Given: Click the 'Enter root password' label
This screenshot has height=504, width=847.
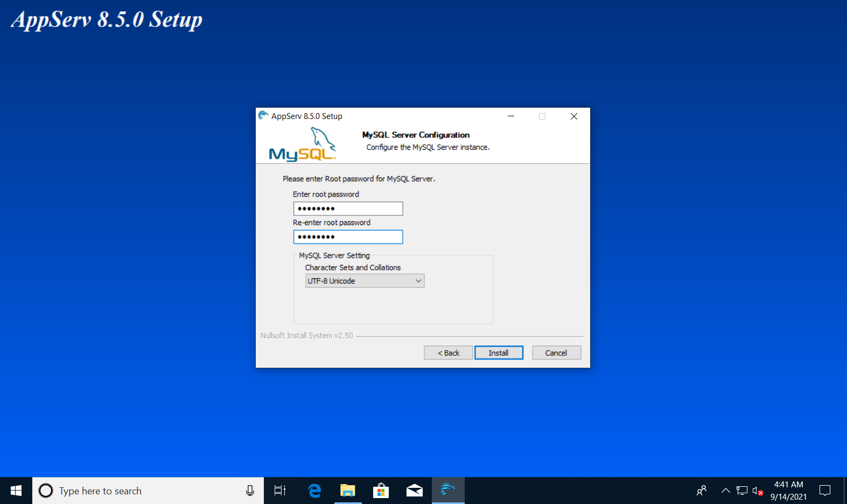Looking at the screenshot, I should point(326,194).
